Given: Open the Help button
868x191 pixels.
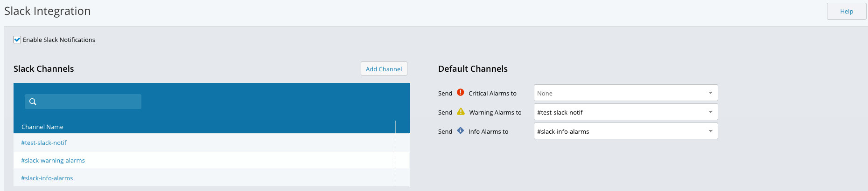Looking at the screenshot, I should tap(847, 11).
